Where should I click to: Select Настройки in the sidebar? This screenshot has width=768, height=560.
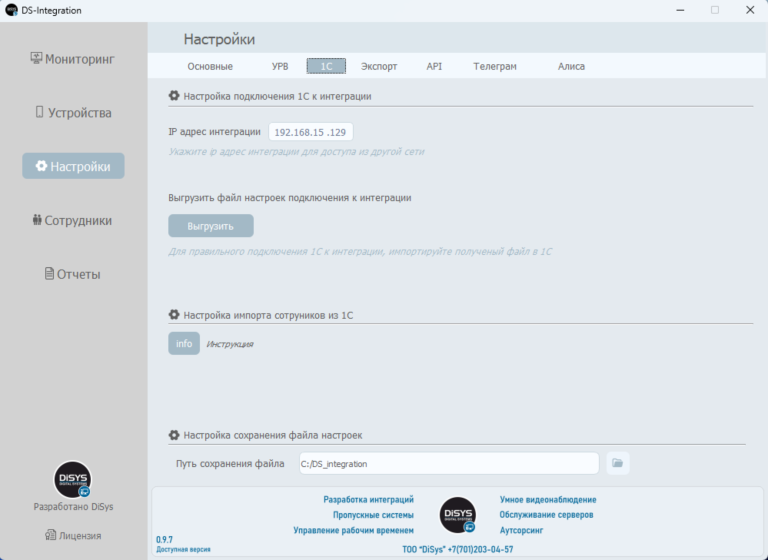click(x=73, y=166)
